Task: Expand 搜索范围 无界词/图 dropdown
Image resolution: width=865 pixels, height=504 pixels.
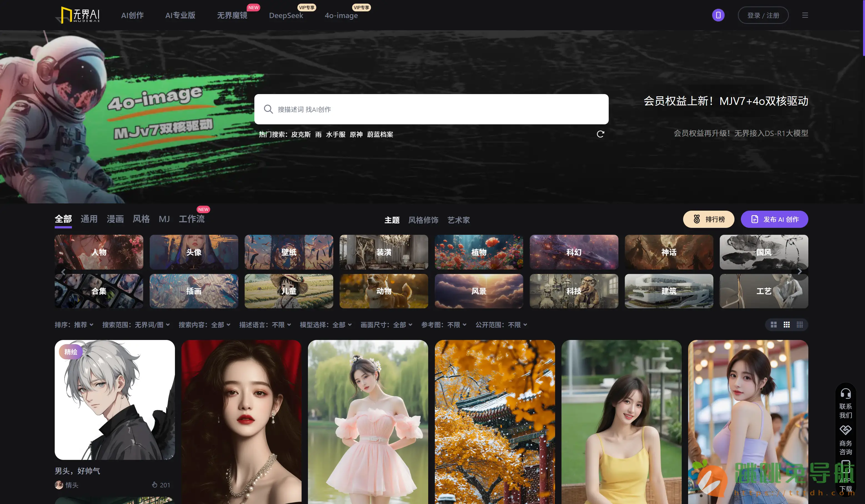Action: [x=136, y=324]
